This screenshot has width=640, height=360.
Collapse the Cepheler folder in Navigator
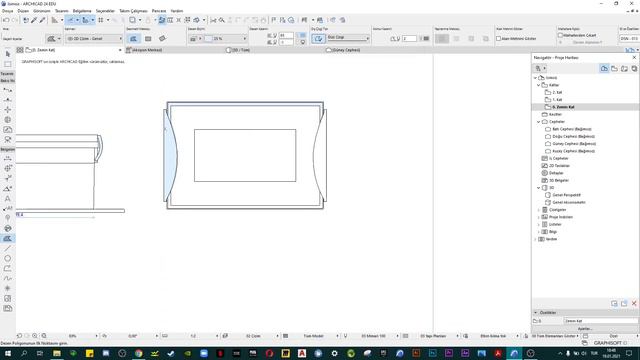point(538,122)
